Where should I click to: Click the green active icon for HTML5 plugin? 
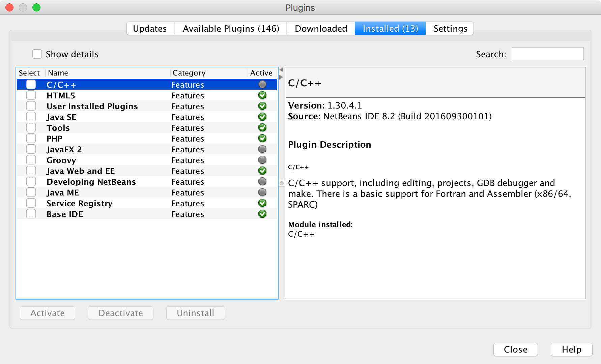[x=262, y=95]
